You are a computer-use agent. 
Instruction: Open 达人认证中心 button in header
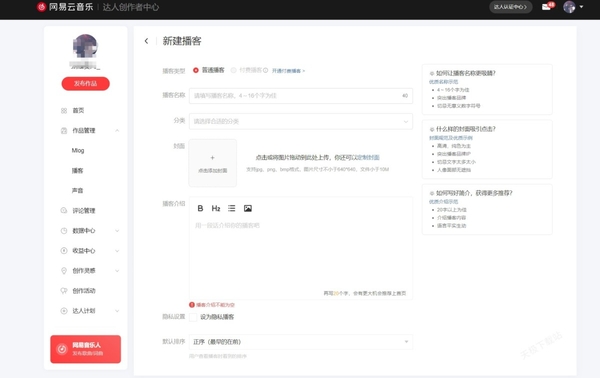tap(510, 7)
